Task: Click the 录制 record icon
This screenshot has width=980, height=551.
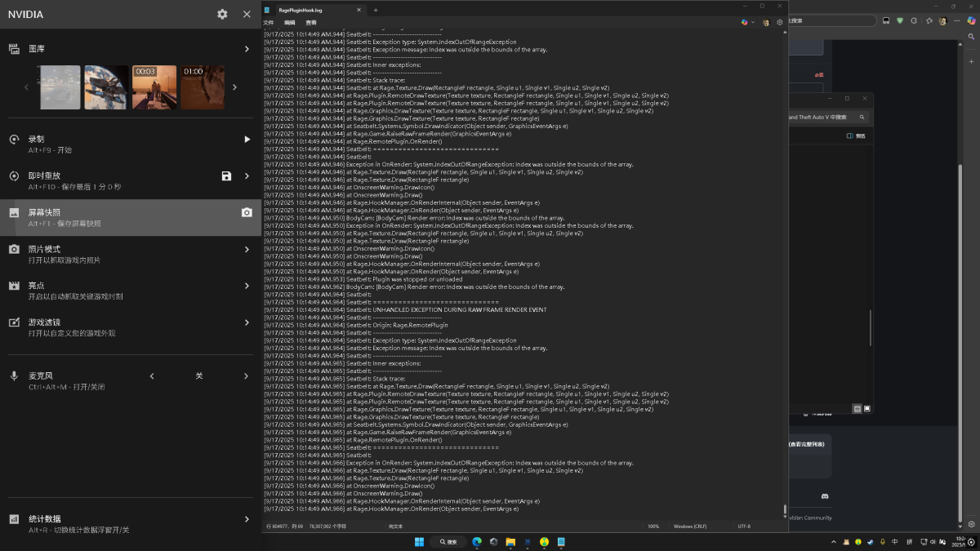Action: pyautogui.click(x=14, y=140)
